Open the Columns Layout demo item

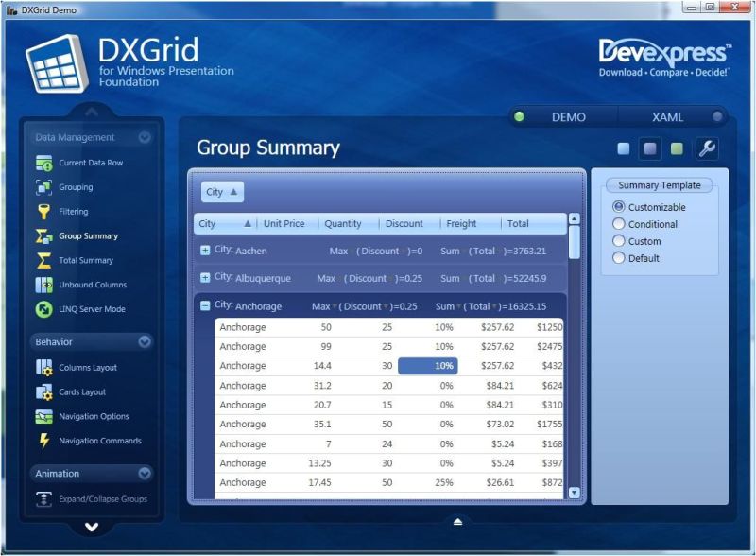pos(88,367)
